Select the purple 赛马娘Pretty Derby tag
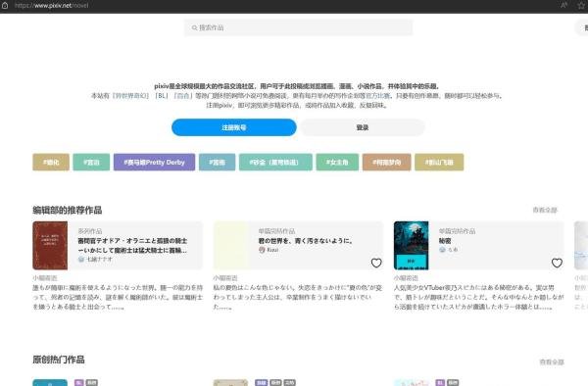Viewport: 588px width, 386px height. 154,163
